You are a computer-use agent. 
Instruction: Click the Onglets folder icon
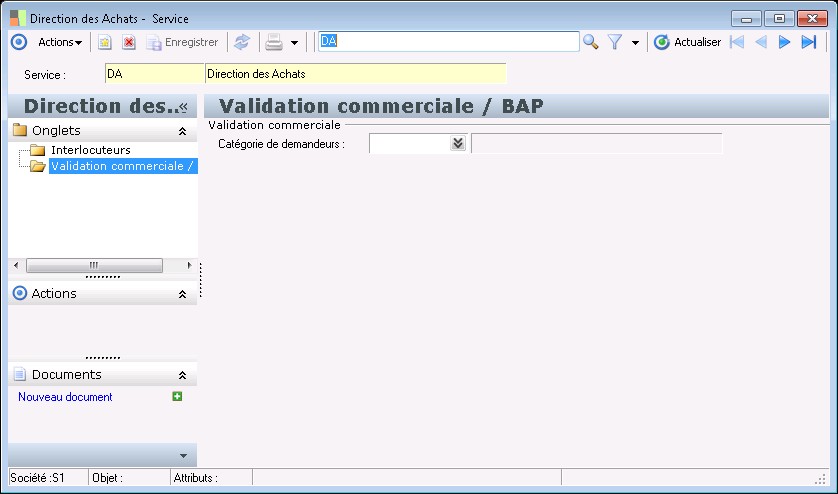coord(20,130)
